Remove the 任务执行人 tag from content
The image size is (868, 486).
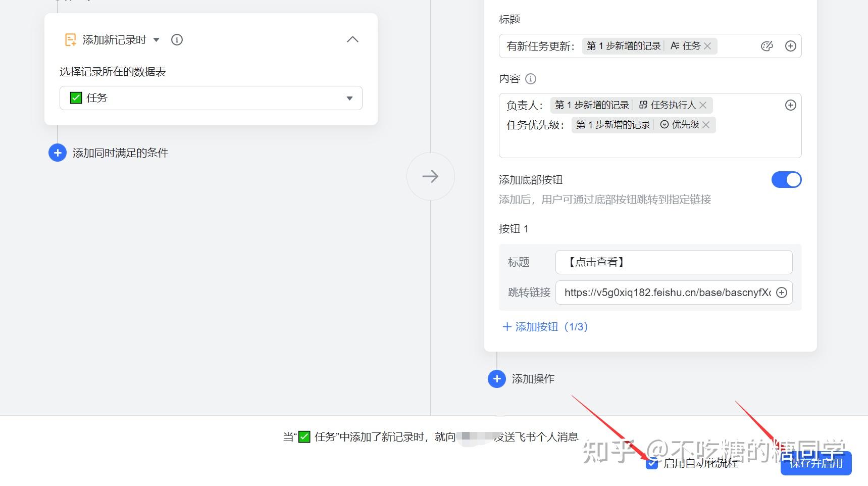coord(703,105)
